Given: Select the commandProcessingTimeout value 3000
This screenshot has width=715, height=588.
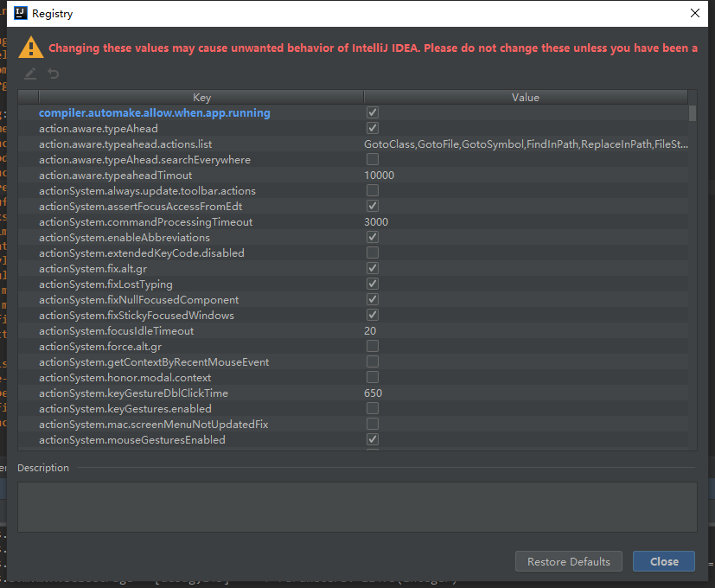Looking at the screenshot, I should 376,221.
